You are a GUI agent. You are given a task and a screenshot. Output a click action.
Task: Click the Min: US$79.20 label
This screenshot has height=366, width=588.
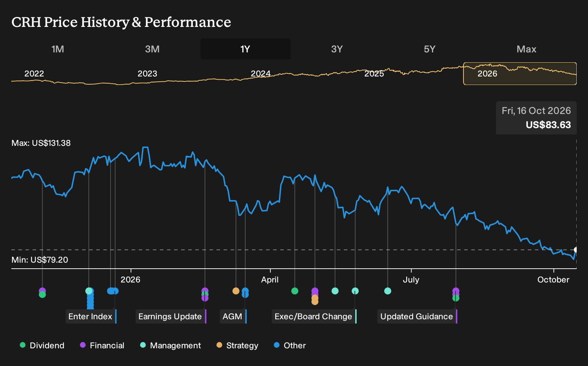[40, 260]
